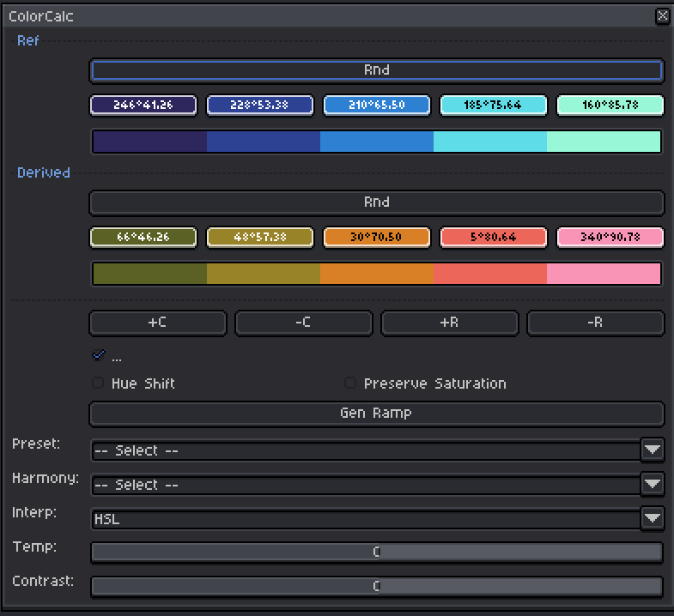Uncheck the checked '...' checkbox
Screen dimensions: 674x616
[98, 355]
